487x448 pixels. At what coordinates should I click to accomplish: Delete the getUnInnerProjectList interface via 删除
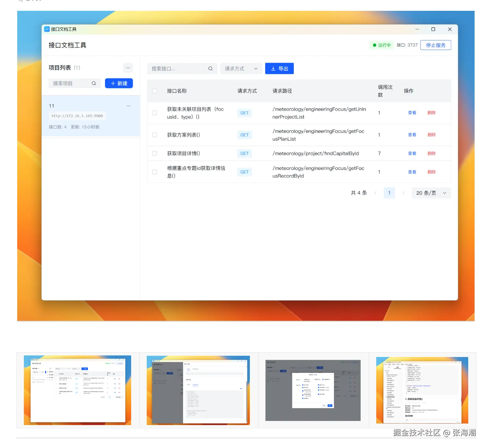pos(432,113)
